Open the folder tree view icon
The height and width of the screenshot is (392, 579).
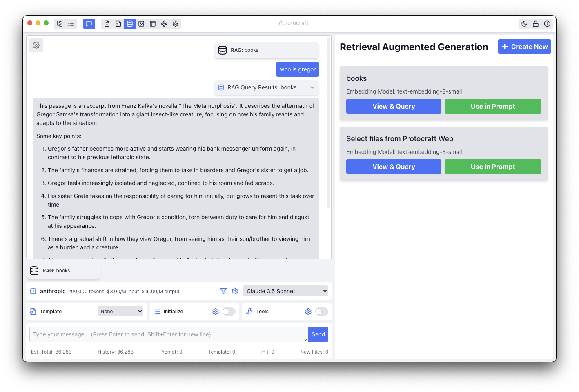[x=60, y=24]
